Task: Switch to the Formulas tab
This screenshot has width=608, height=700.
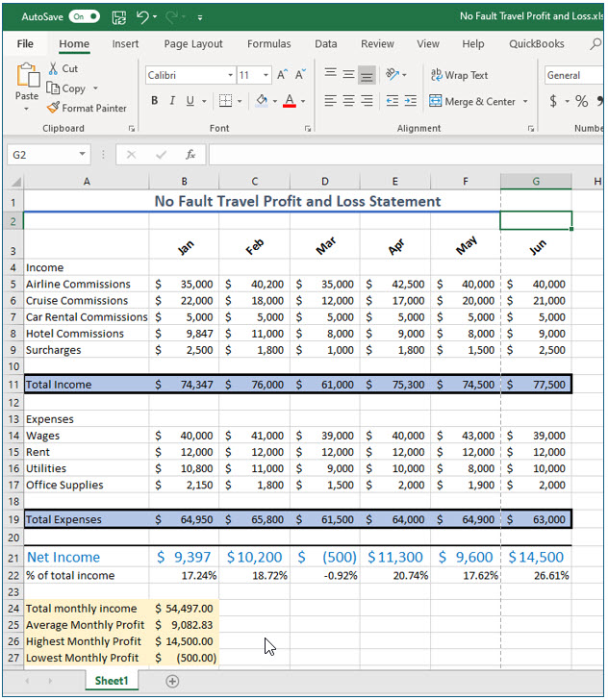Action: (x=269, y=44)
